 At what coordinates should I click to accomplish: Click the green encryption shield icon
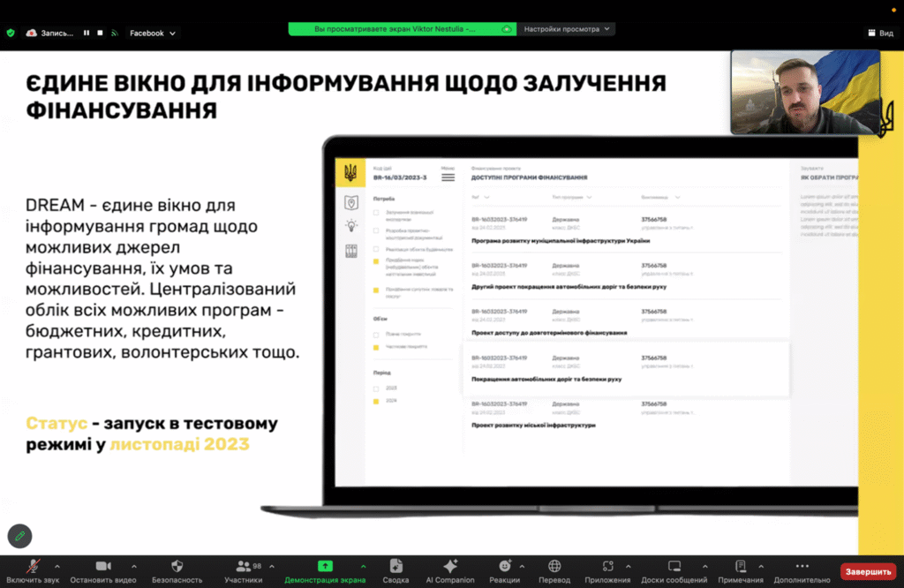click(11, 33)
